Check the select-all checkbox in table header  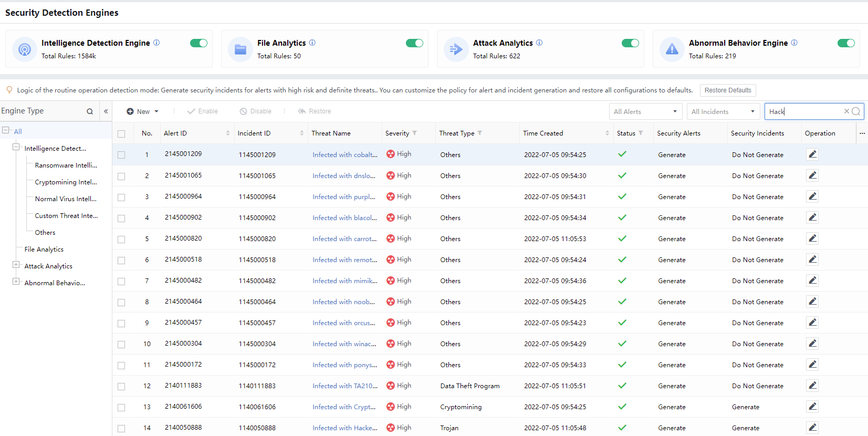pos(121,134)
